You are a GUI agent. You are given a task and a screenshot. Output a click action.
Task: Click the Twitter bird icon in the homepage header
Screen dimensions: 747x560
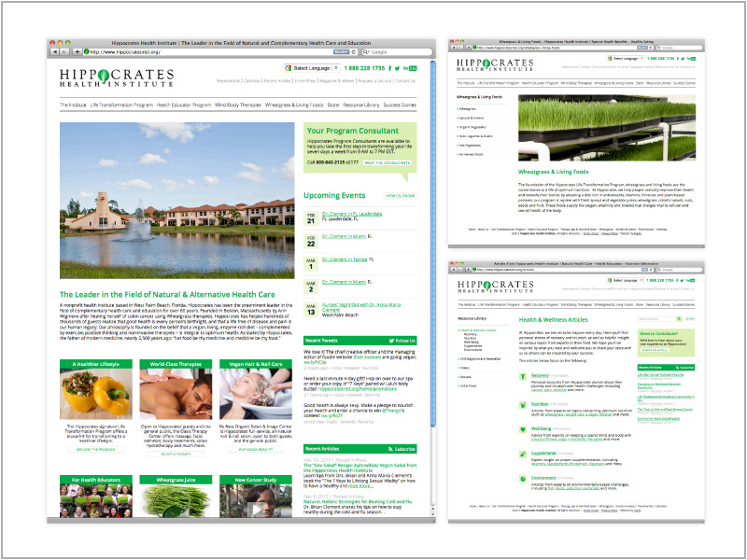pos(398,68)
